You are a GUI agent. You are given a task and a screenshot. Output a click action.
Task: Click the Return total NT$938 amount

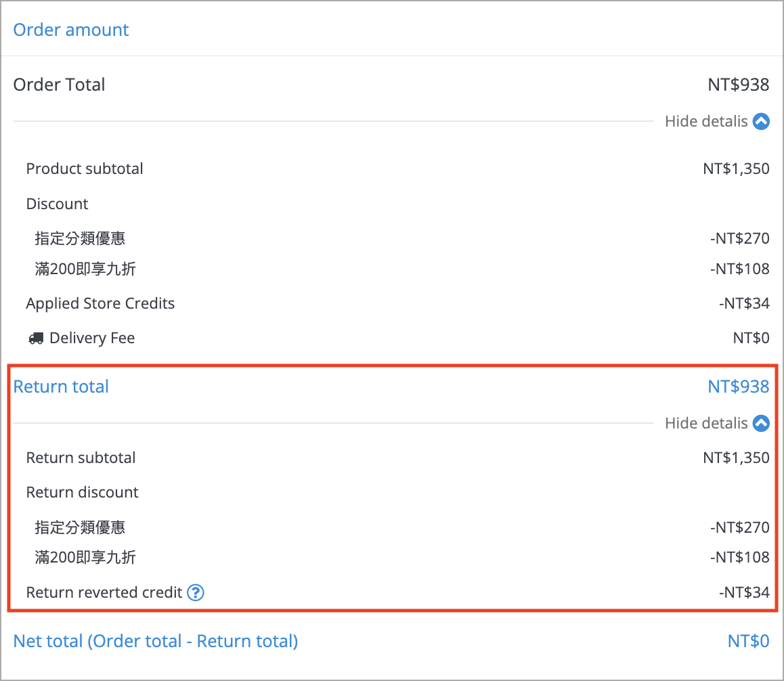(739, 387)
